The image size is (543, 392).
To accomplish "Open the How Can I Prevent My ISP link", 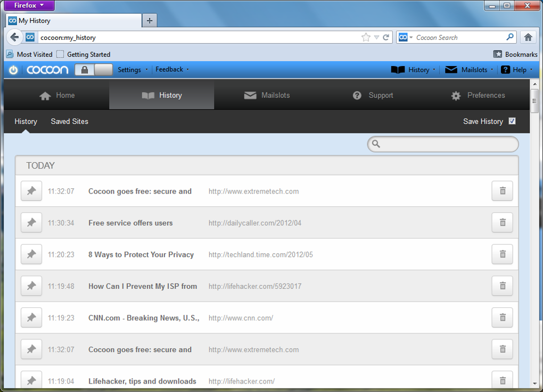I will (143, 286).
